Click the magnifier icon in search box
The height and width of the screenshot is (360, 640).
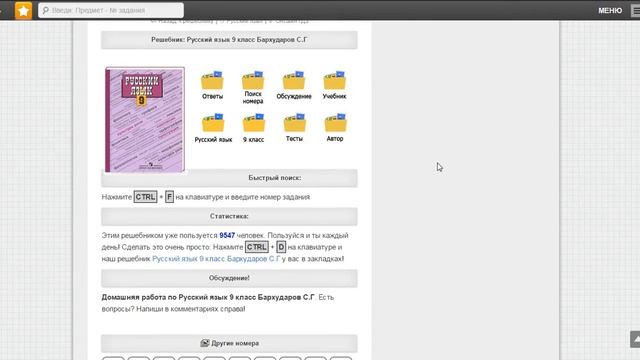[x=45, y=10]
